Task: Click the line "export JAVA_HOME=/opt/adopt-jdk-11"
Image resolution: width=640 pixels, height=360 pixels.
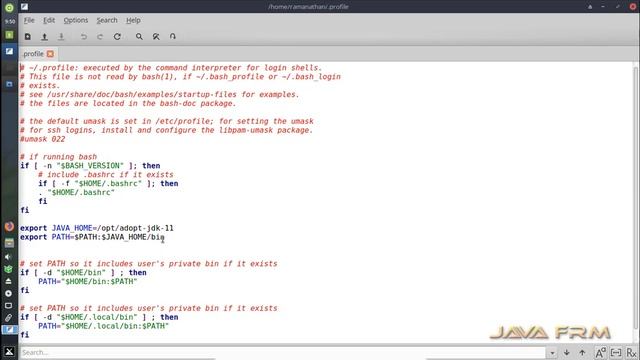Action: [x=97, y=228]
